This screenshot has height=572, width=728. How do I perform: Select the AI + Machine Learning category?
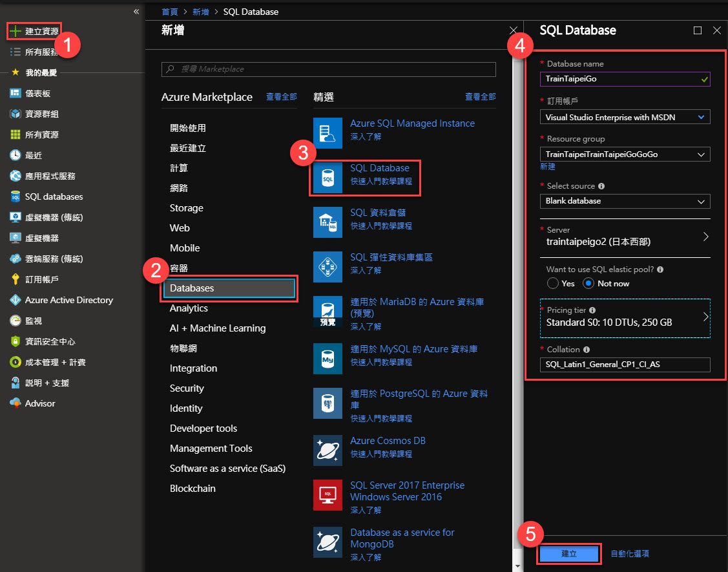pos(217,328)
